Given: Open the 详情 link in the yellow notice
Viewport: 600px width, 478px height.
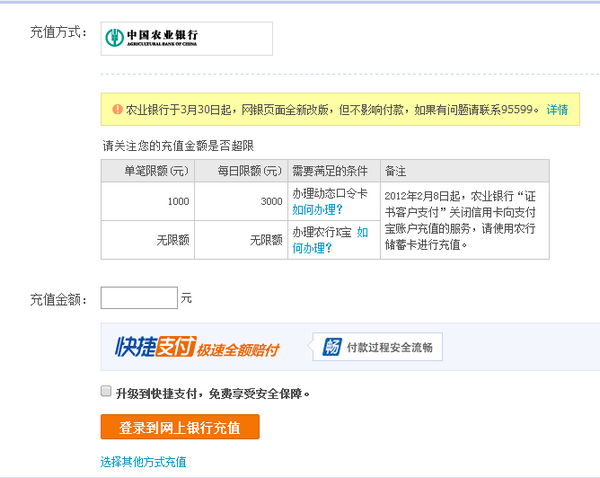Looking at the screenshot, I should 557,110.
